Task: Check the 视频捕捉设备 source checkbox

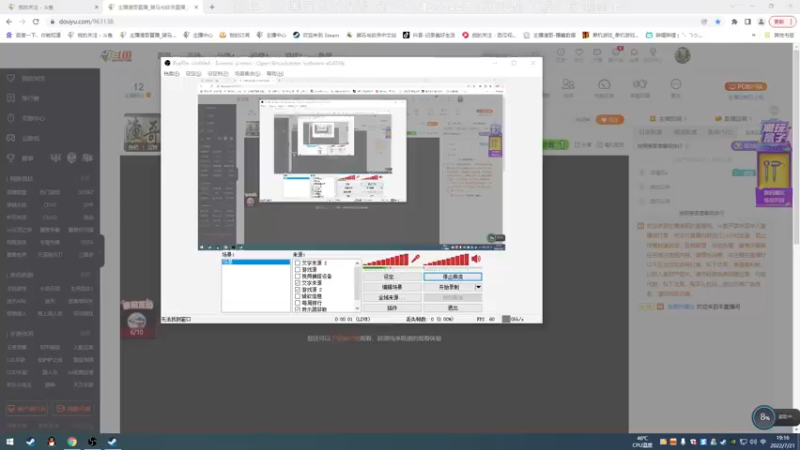Action: pyautogui.click(x=297, y=276)
